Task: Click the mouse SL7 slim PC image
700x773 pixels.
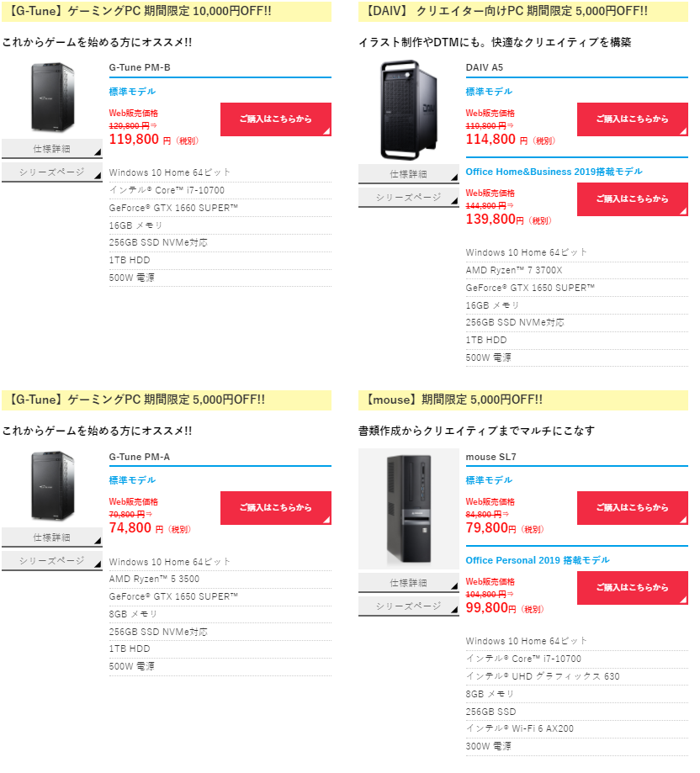Action: click(x=409, y=509)
